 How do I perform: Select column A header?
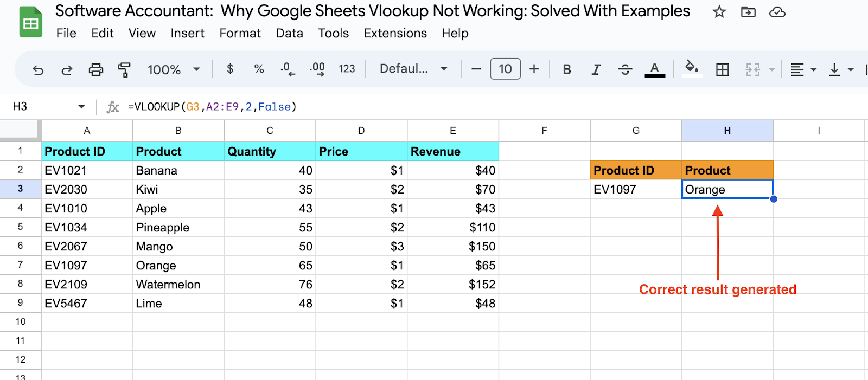tap(87, 131)
